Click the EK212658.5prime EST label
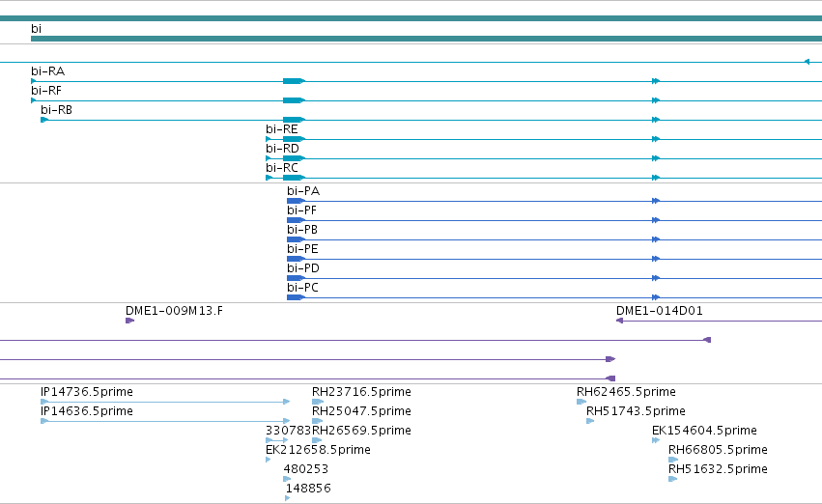 (318, 451)
